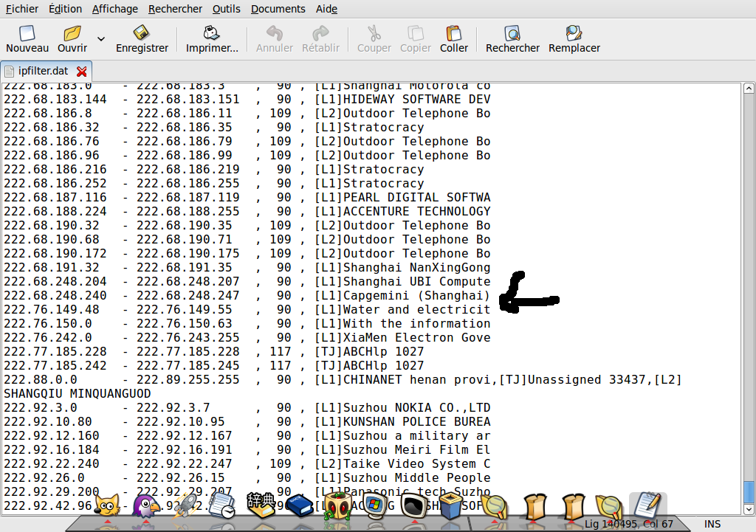This screenshot has height=532, width=756.
Task: Click the CHINANET henan provi line
Action: click(x=343, y=380)
